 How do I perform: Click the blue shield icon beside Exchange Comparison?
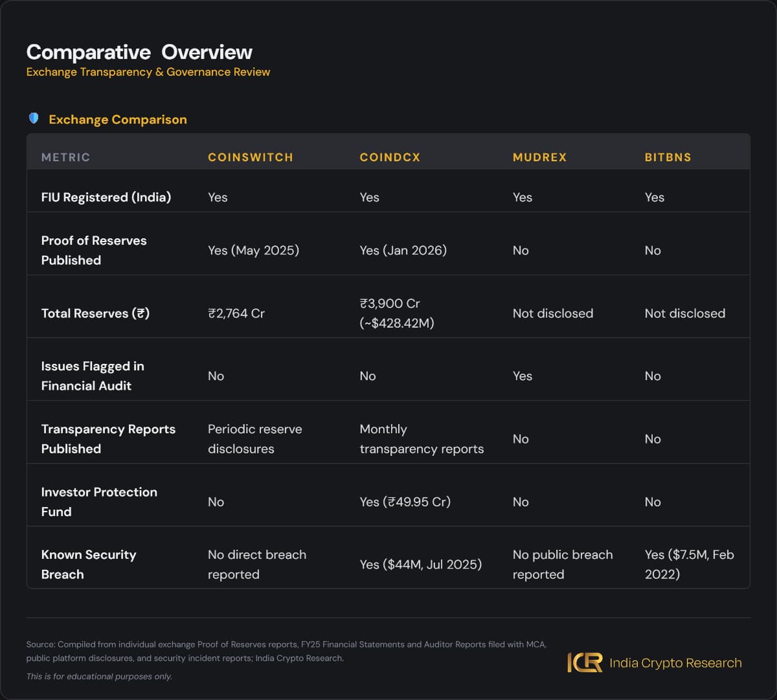[x=34, y=119]
